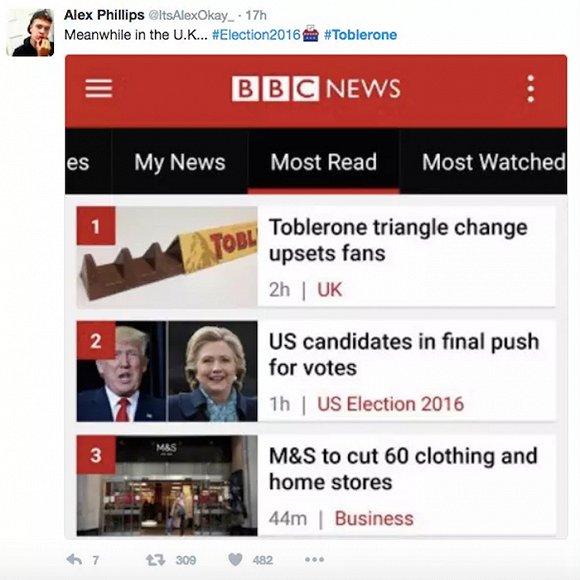
Task: Click Alex Phillips' profile avatar
Action: click(x=30, y=33)
